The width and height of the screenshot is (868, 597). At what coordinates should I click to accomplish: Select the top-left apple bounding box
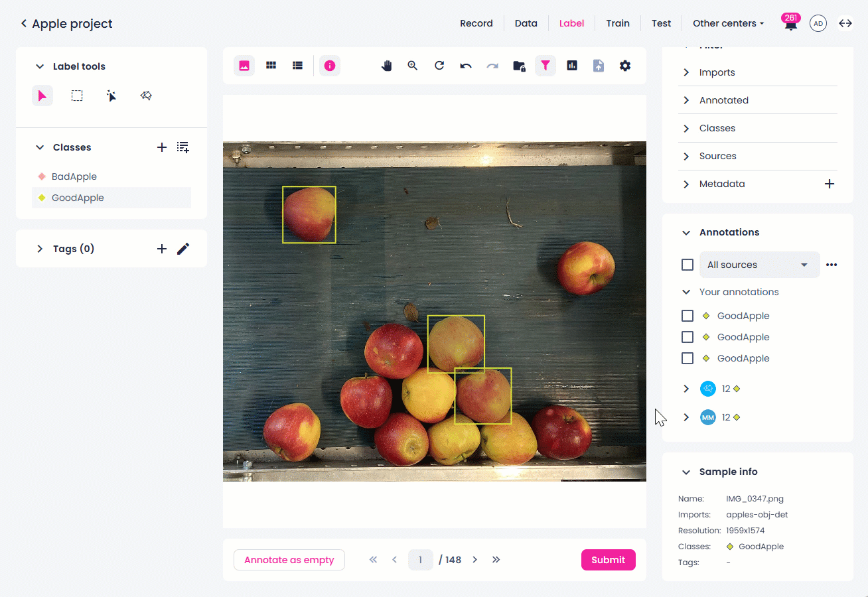point(309,214)
